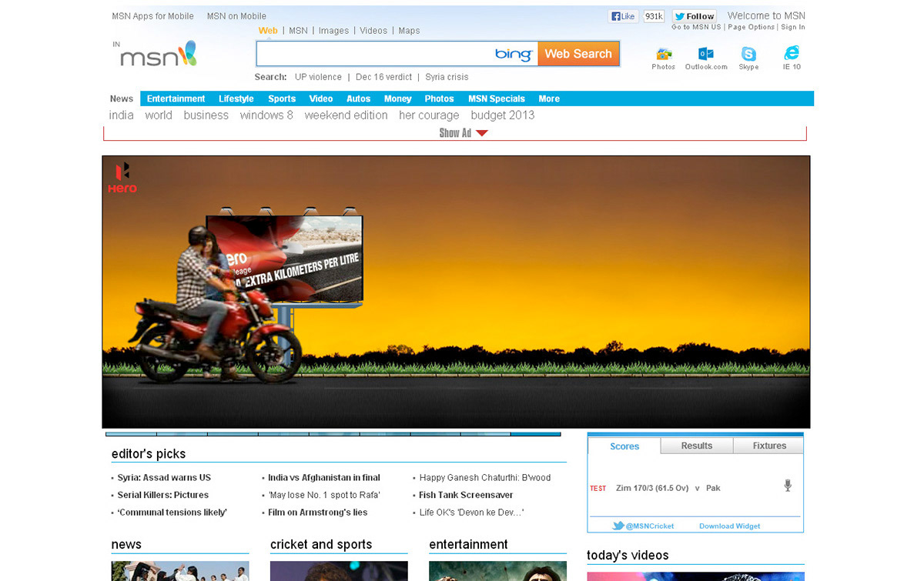This screenshot has height=581, width=924.
Task: Open Page Options link
Action: 751,27
